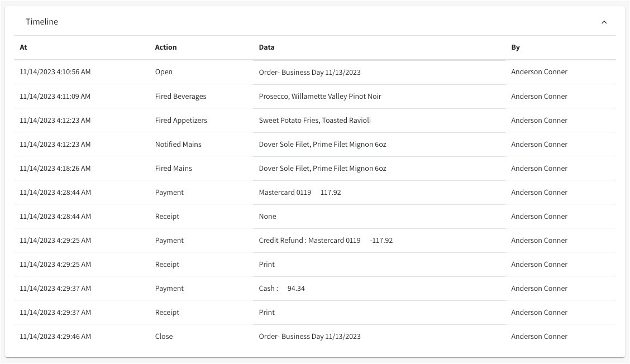Click the Fired Mains action cell
This screenshot has height=364, width=630.
173,169
